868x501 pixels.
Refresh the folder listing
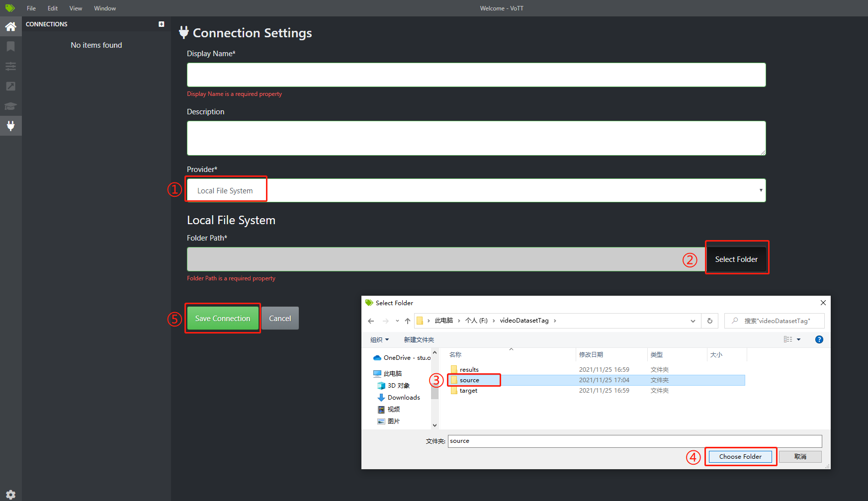coord(710,321)
